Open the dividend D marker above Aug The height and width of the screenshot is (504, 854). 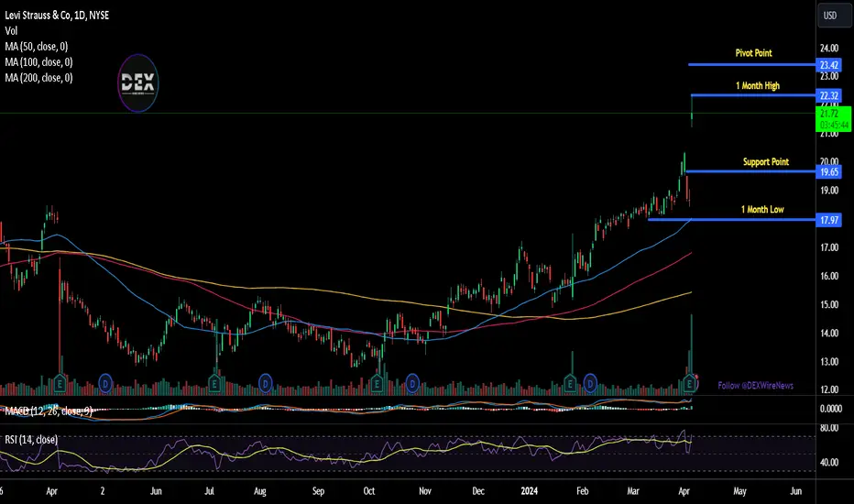tap(265, 384)
